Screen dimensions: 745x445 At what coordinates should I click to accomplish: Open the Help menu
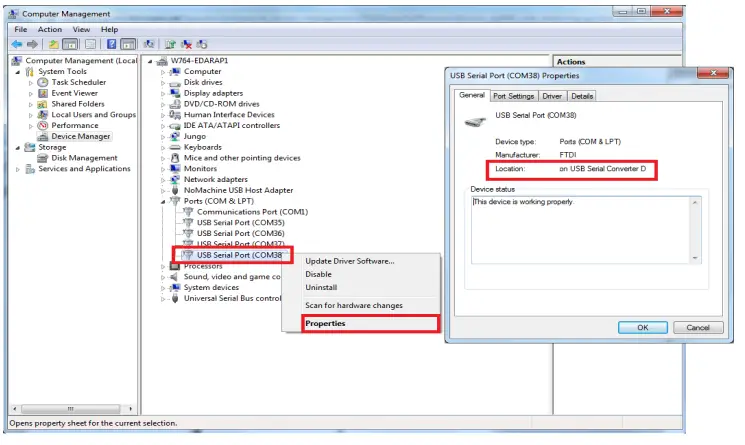[x=109, y=29]
